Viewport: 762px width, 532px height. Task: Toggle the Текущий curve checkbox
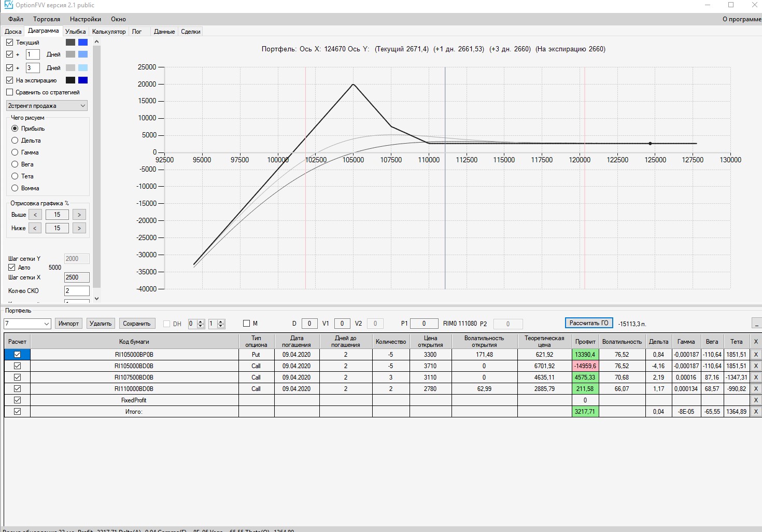(10, 43)
